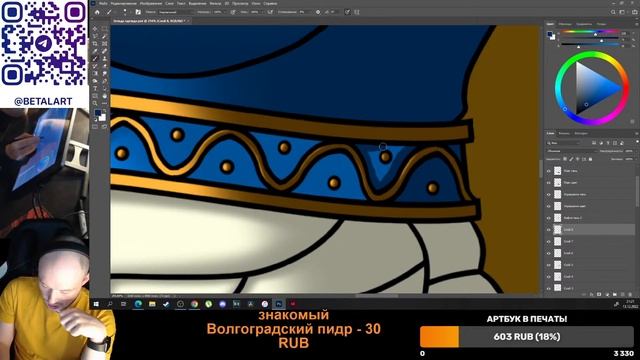Select the Eyedropper tool
This screenshot has height=360, width=640.
(x=95, y=51)
